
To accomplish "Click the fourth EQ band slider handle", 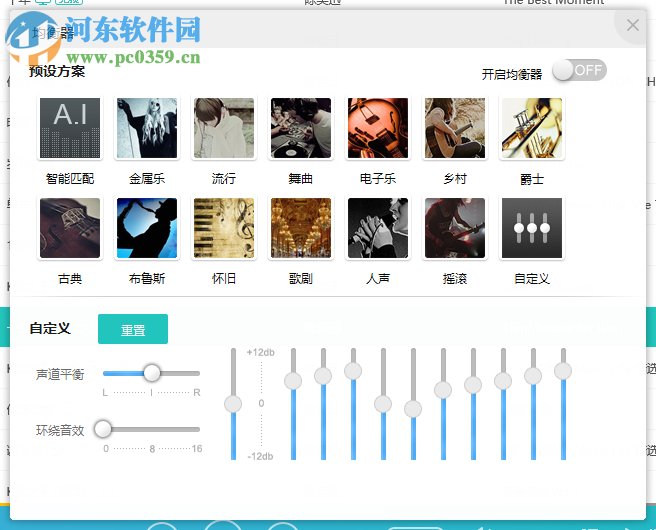I will tap(383, 404).
